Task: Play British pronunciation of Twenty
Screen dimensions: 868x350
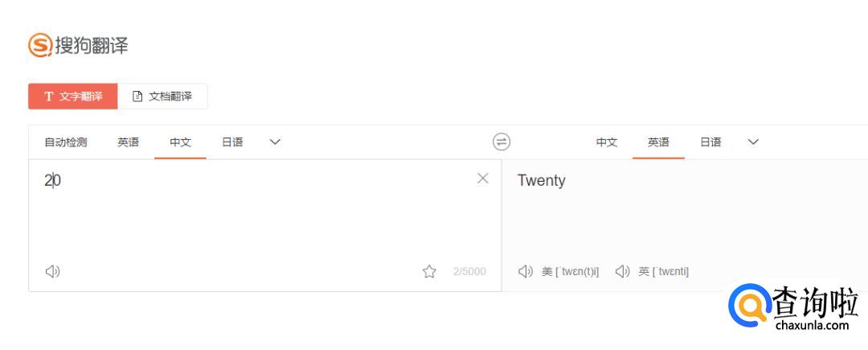Action: click(622, 271)
